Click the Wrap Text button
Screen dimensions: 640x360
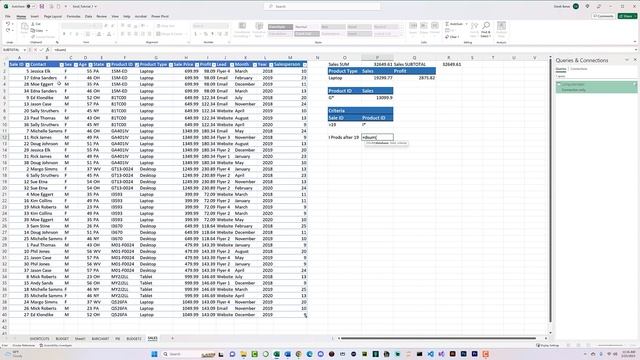(165, 26)
